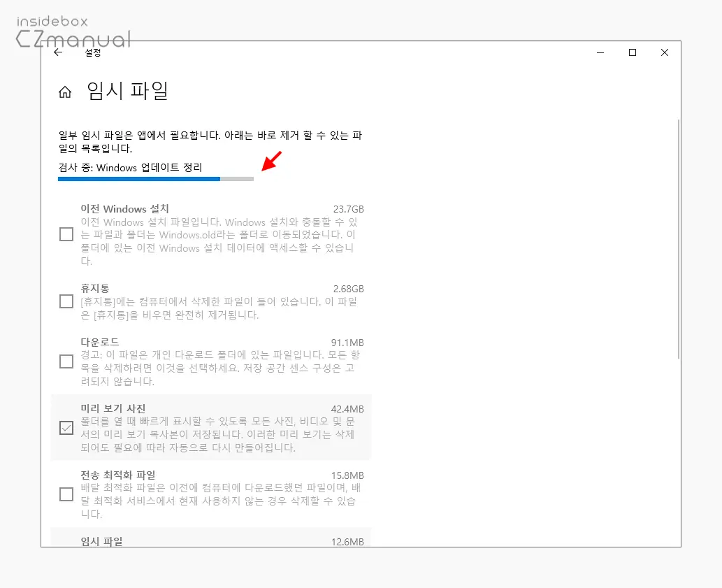Click the 휴지통 description paragraph

pyautogui.click(x=219, y=308)
